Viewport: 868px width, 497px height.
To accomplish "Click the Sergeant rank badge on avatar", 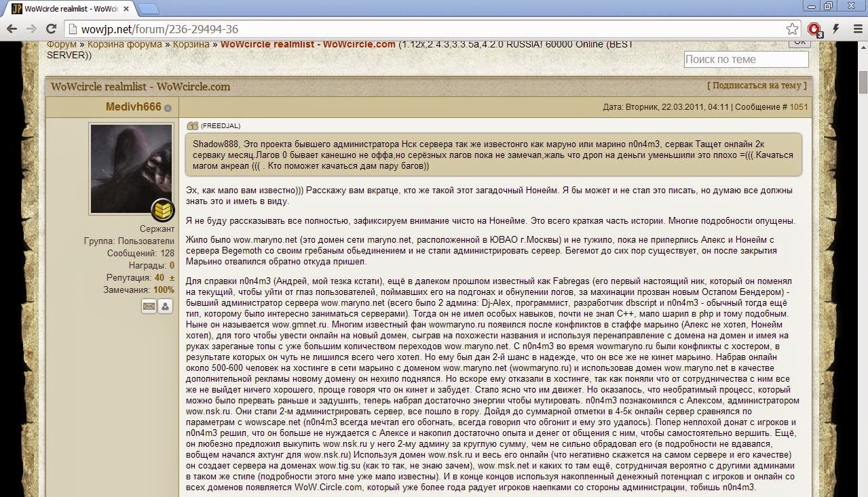I will pyautogui.click(x=162, y=211).
